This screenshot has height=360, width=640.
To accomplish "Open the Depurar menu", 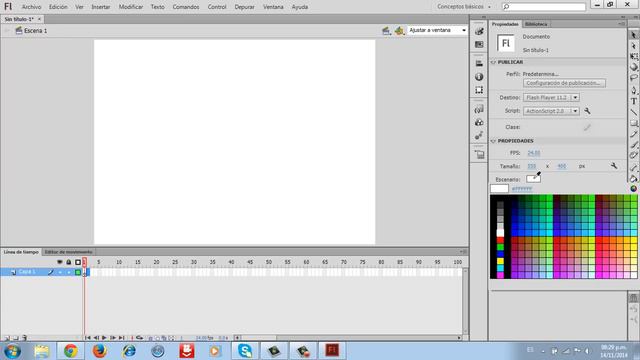I will [x=244, y=7].
